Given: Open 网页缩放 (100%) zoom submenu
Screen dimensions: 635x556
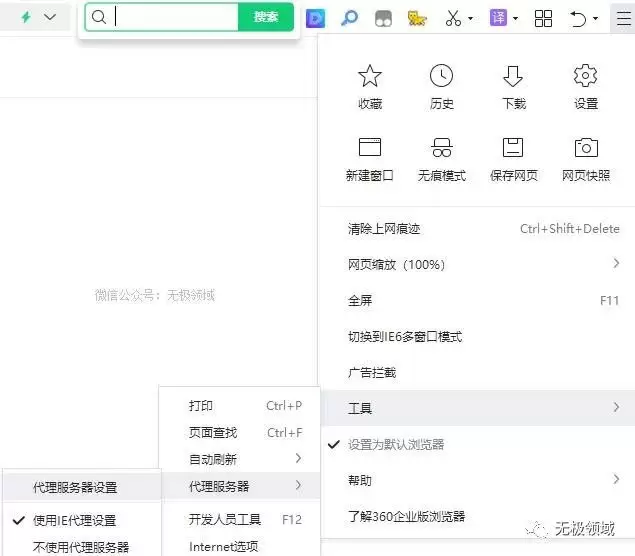Looking at the screenshot, I should 478,264.
